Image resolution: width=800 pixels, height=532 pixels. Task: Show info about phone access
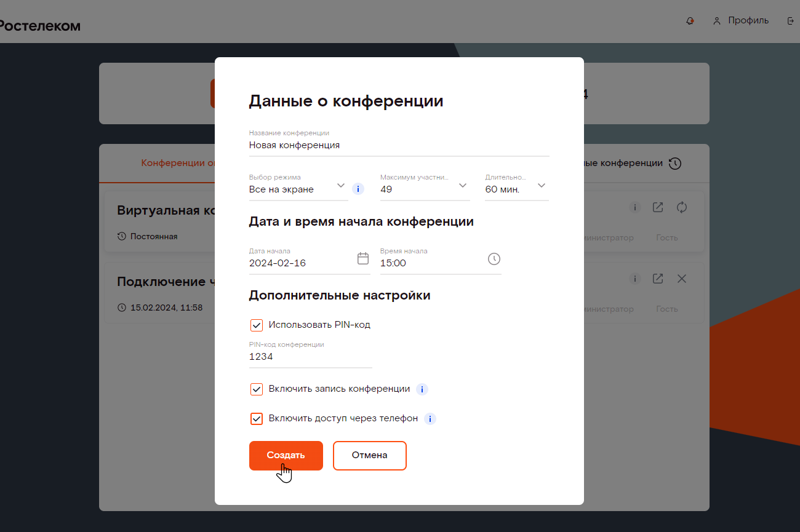[x=430, y=419]
